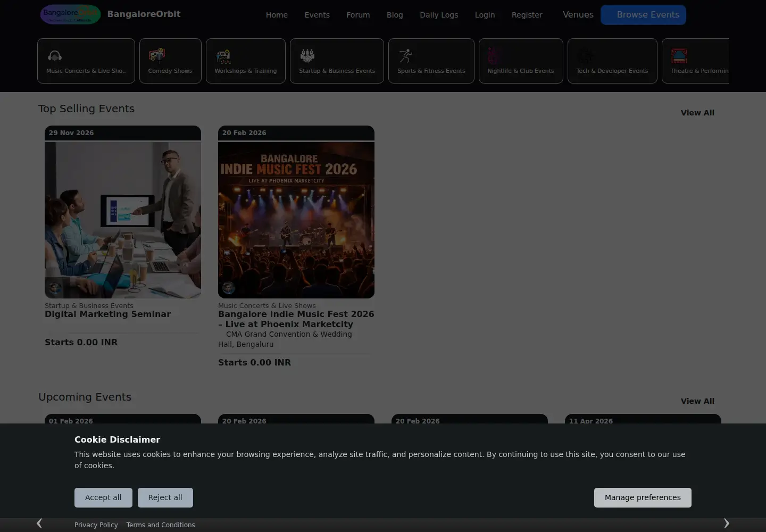Open the Music Concerts & Live Shows headphones icon
The height and width of the screenshot is (532, 766).
(x=55, y=55)
